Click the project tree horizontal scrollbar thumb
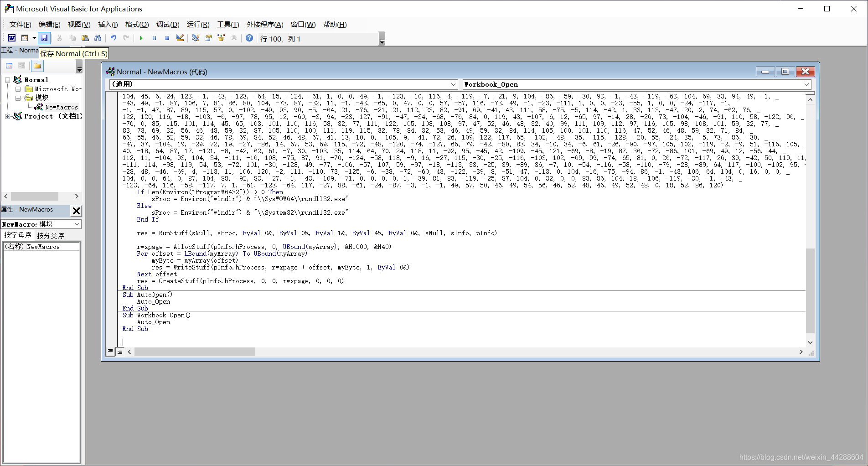The height and width of the screenshot is (466, 868). (x=35, y=196)
